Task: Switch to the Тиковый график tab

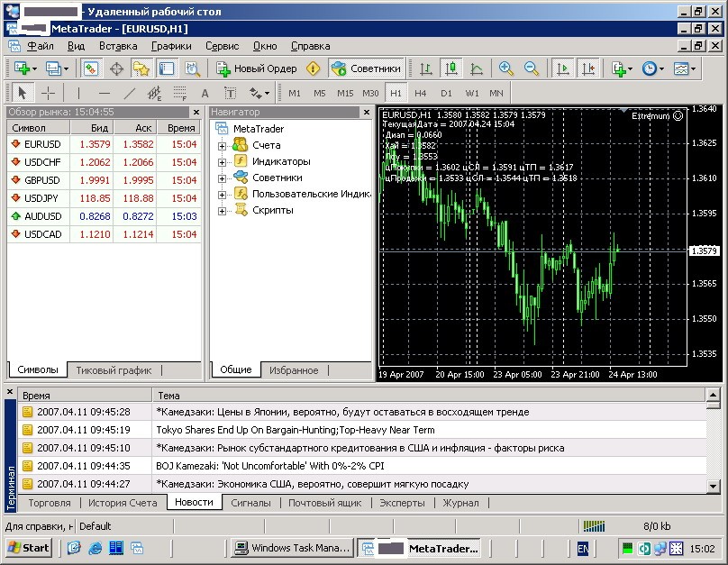Action: pos(114,370)
